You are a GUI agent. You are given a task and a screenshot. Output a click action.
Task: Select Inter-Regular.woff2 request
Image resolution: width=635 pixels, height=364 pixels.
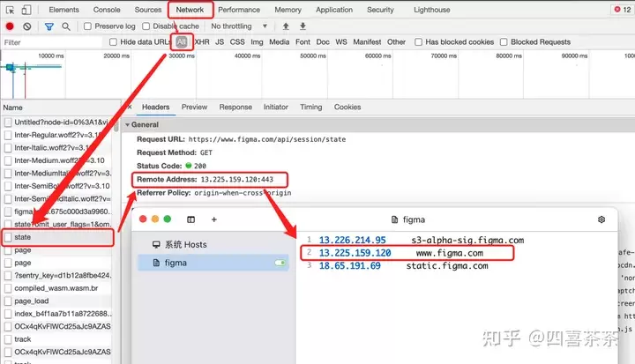[x=57, y=135]
